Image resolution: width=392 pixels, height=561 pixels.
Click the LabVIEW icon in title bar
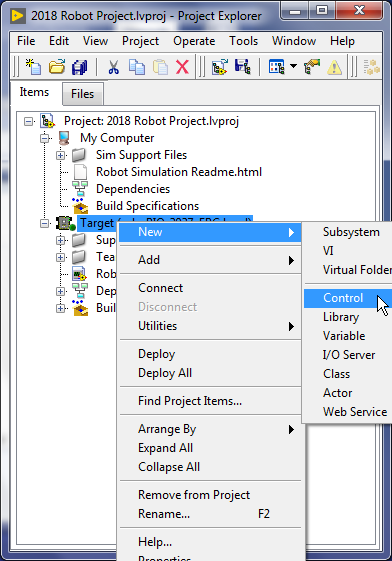18,16
